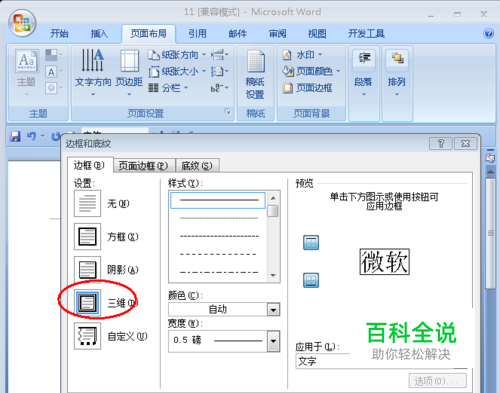
Task: Choose Shadow (阴影) border setting
Action: point(87,270)
